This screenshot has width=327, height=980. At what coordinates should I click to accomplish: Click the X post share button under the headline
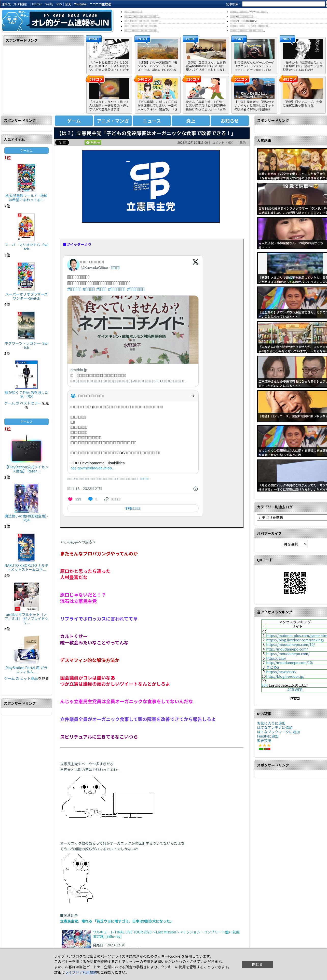(62, 142)
